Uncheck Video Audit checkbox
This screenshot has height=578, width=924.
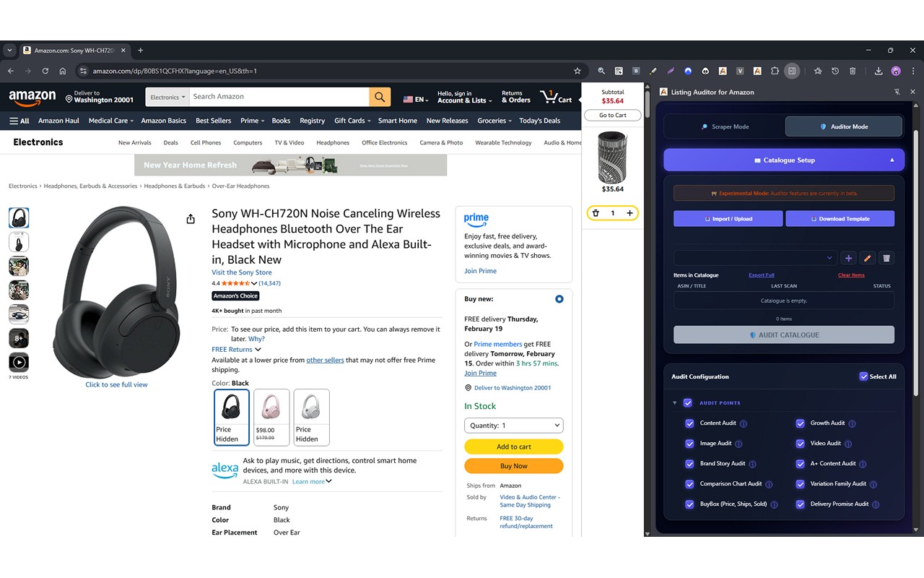[x=800, y=444]
